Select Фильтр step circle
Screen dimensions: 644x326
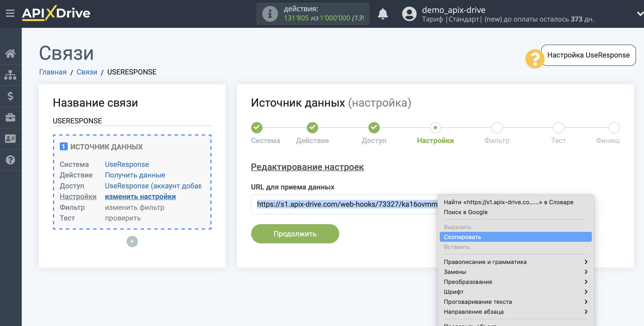click(x=497, y=127)
